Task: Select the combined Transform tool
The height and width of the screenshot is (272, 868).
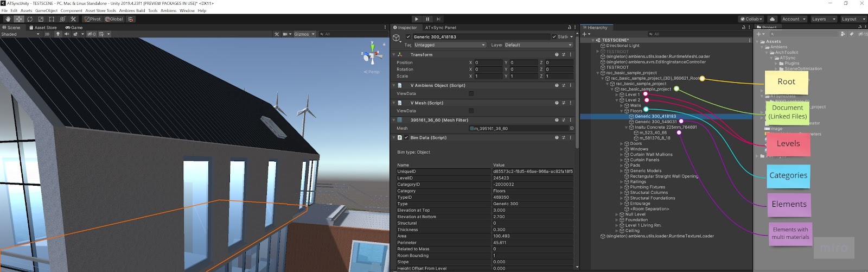Action: pos(62,19)
